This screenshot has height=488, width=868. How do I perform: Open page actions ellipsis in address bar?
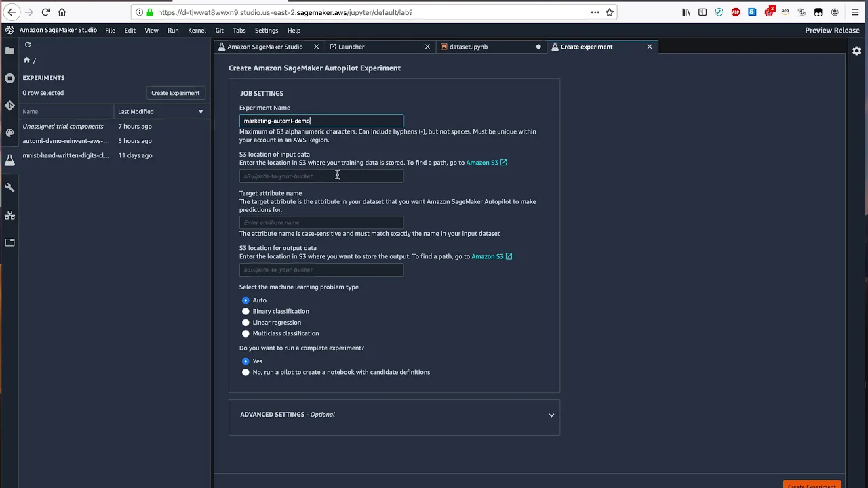tap(595, 12)
